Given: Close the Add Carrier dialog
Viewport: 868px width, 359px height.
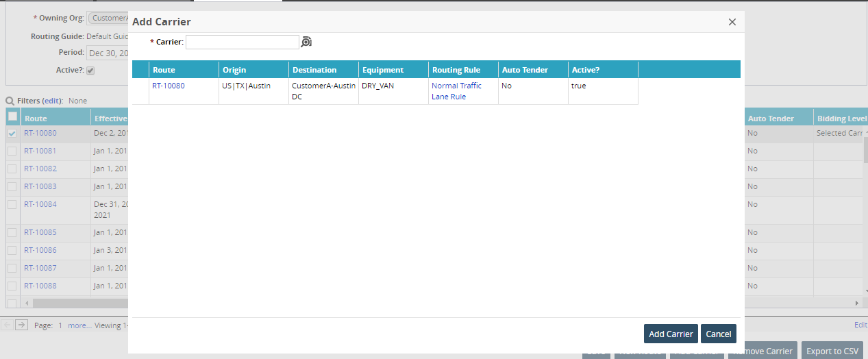Looking at the screenshot, I should (732, 22).
